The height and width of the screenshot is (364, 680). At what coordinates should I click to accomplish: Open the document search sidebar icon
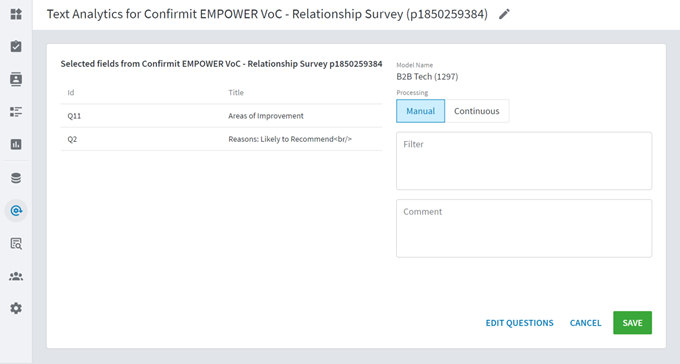pyautogui.click(x=16, y=244)
